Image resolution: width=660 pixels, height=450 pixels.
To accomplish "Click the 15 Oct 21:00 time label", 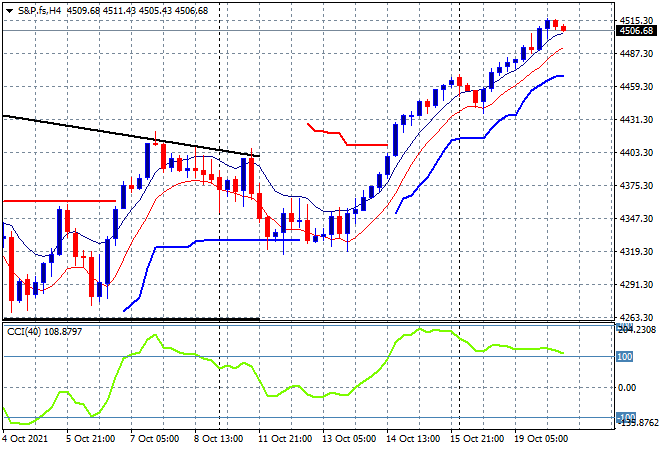I will click(477, 439).
